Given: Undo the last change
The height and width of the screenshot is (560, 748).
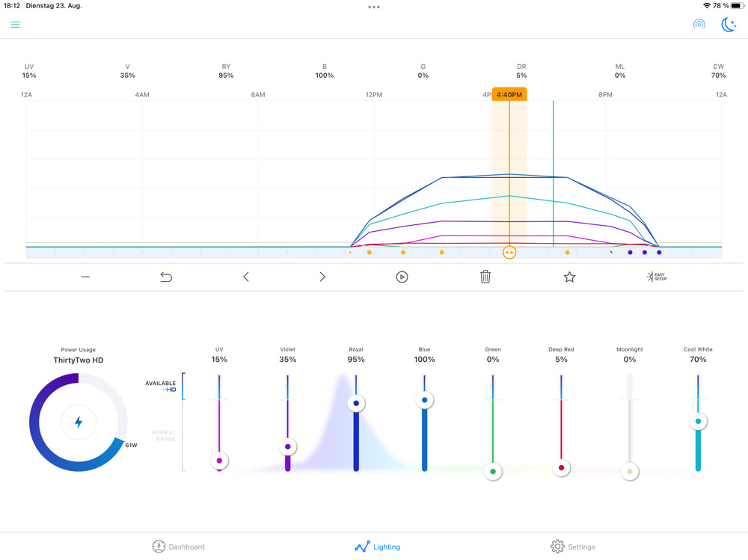Looking at the screenshot, I should 166,277.
